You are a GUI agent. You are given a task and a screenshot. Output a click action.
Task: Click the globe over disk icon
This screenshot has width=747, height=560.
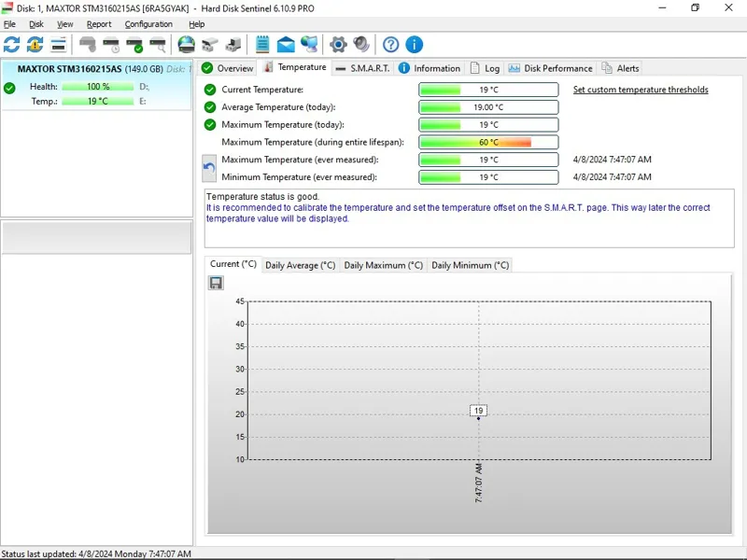186,45
